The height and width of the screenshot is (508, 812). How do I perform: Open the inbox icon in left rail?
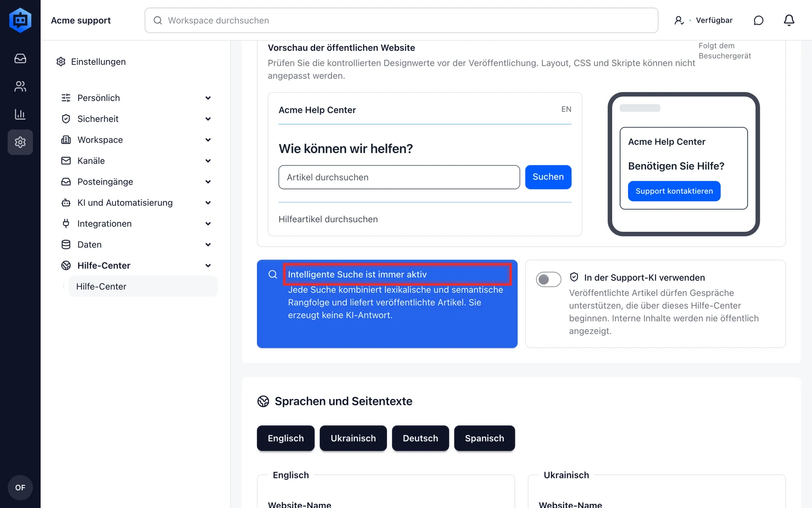[x=20, y=59]
